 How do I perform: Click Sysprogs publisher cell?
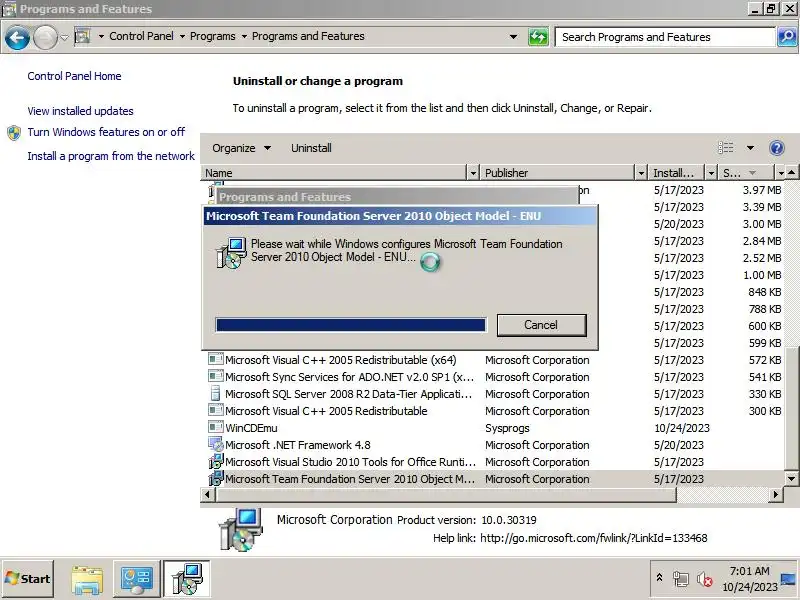[x=507, y=428]
